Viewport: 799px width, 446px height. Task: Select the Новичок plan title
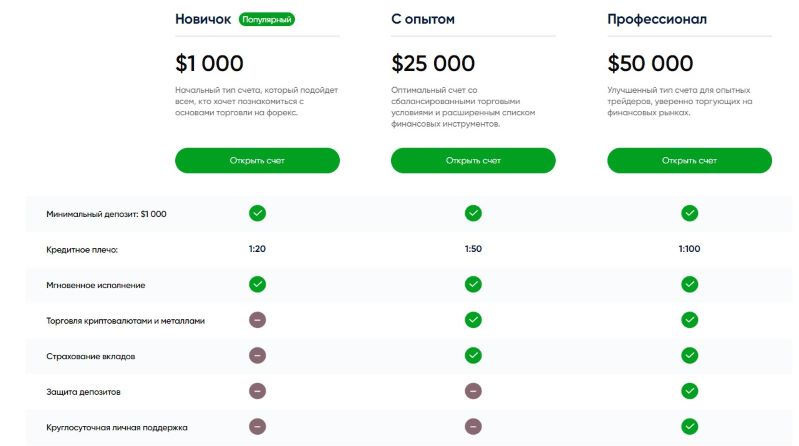click(203, 19)
